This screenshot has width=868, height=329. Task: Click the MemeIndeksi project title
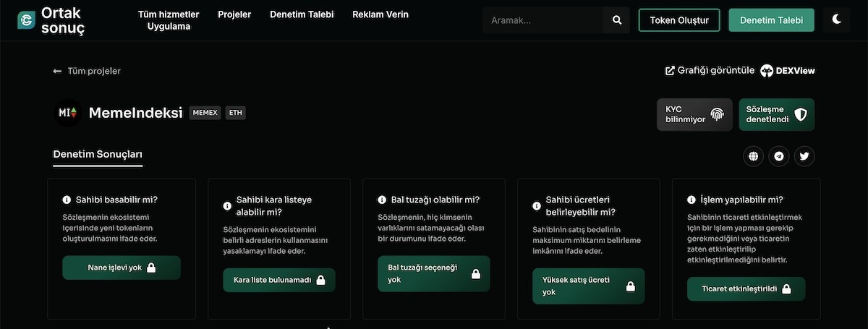pos(135,113)
